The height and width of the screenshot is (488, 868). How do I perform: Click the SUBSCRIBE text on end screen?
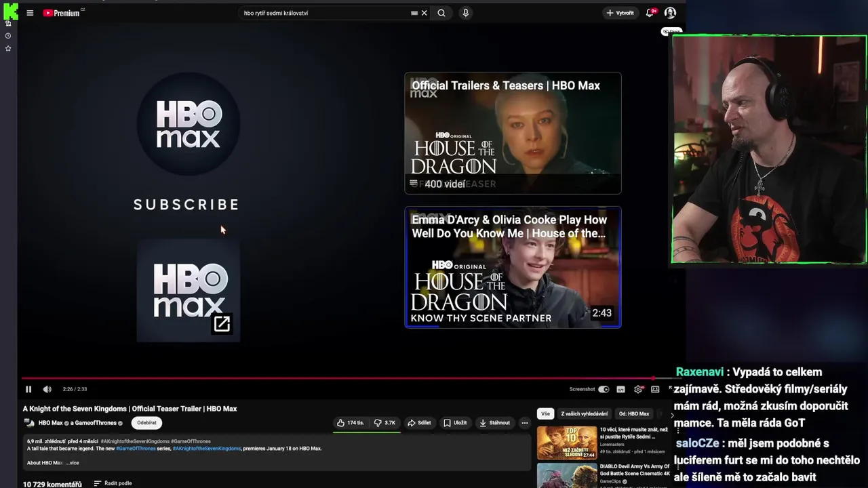pos(186,205)
